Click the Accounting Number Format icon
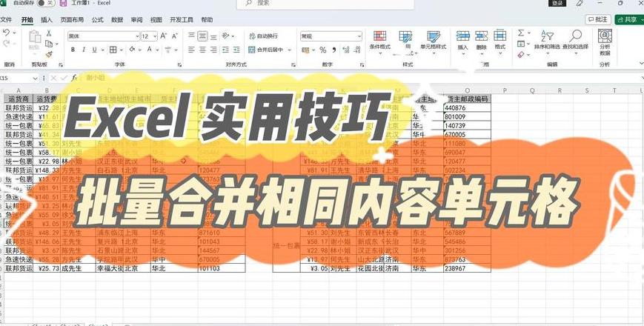 pos(305,50)
